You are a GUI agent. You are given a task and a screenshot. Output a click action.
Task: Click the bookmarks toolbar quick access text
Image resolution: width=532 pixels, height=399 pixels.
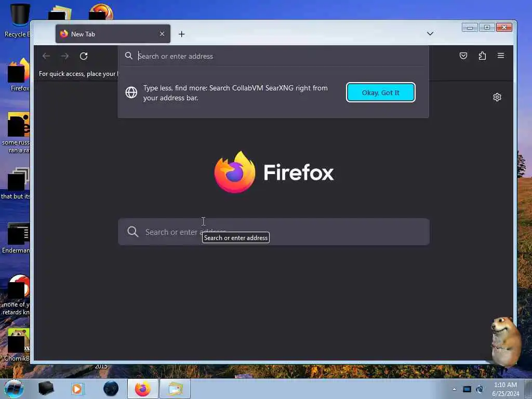pos(78,74)
